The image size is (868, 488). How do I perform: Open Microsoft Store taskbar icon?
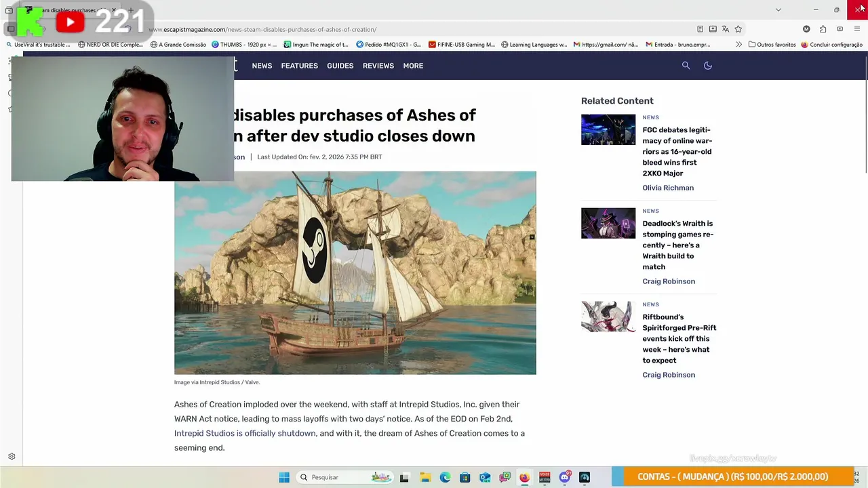(x=465, y=477)
